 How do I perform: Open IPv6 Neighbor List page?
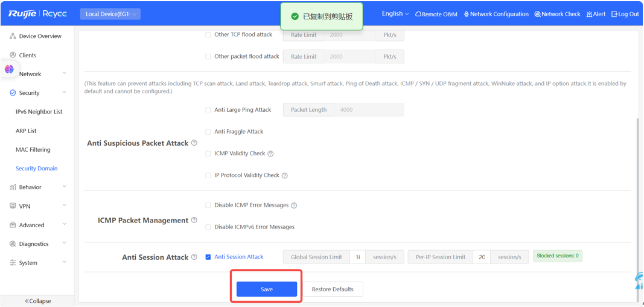39,112
